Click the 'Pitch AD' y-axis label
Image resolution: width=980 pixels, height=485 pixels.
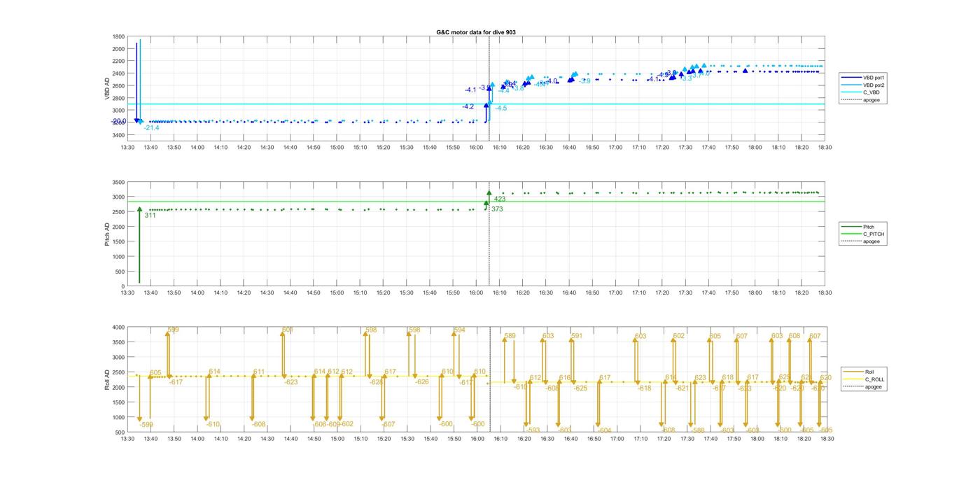click(x=107, y=234)
